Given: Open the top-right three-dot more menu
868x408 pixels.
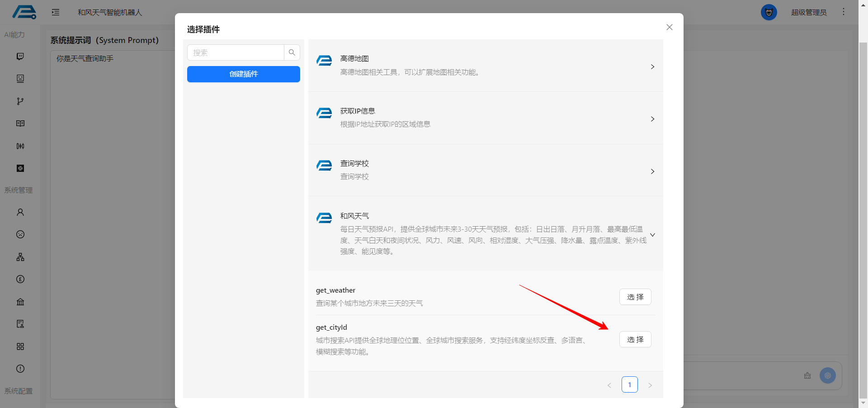Looking at the screenshot, I should [x=844, y=12].
